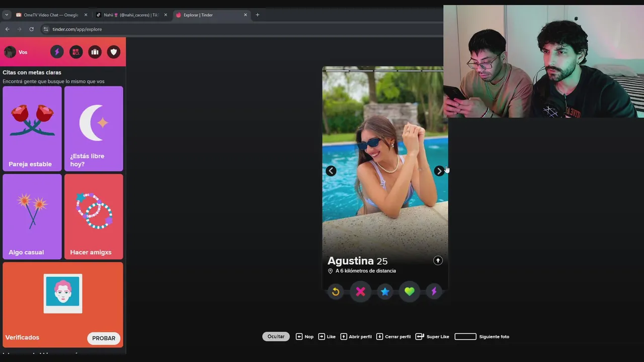
Task: Open a new browser tab with plus
Action: click(x=257, y=15)
